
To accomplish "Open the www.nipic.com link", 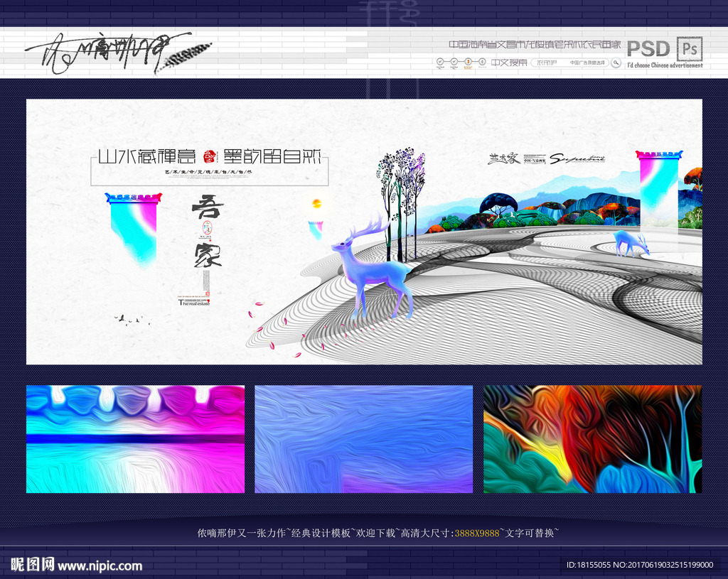I will click(x=100, y=566).
